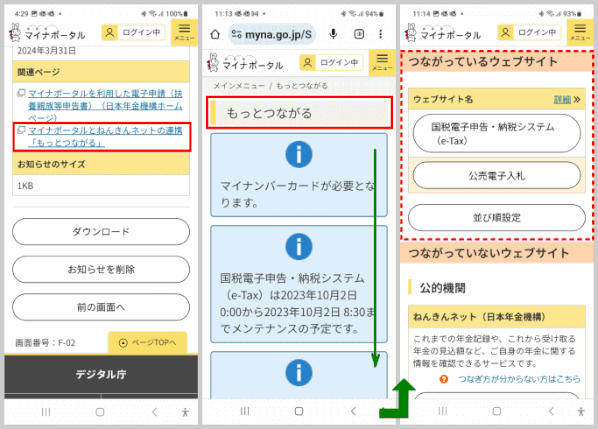This screenshot has width=598, height=429.
Task: Click the myna.go.jp address bar
Action: point(272,34)
